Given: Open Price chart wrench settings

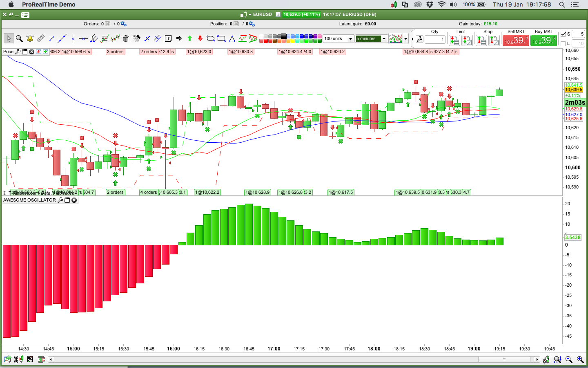Looking at the screenshot, I should (x=18, y=52).
